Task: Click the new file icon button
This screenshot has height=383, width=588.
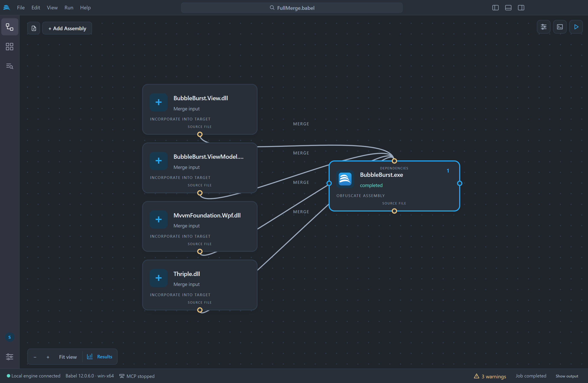Action: pyautogui.click(x=34, y=28)
